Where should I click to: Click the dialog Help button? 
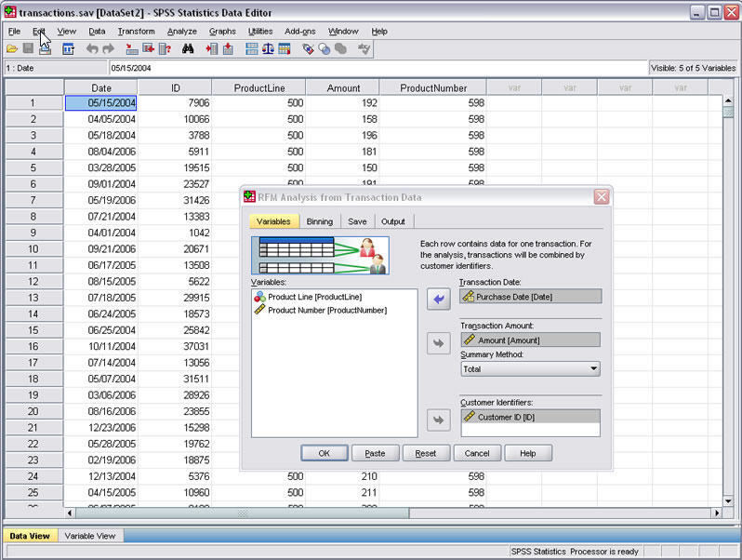click(528, 453)
